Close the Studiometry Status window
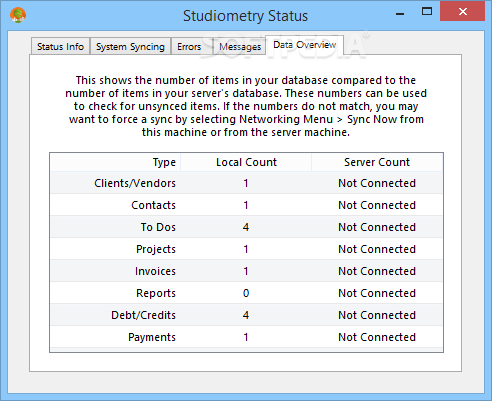Image resolution: width=492 pixels, height=401 pixels. (x=463, y=12)
